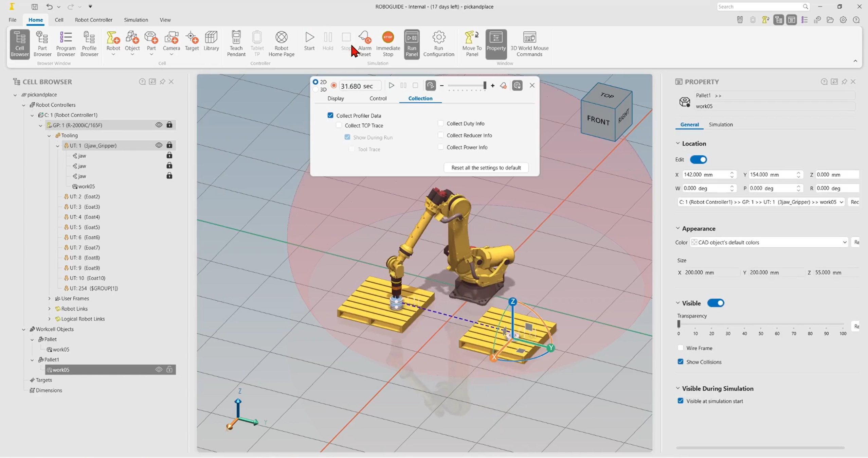Select the 2D radio option
Image resolution: width=868 pixels, height=458 pixels.
[x=315, y=82]
